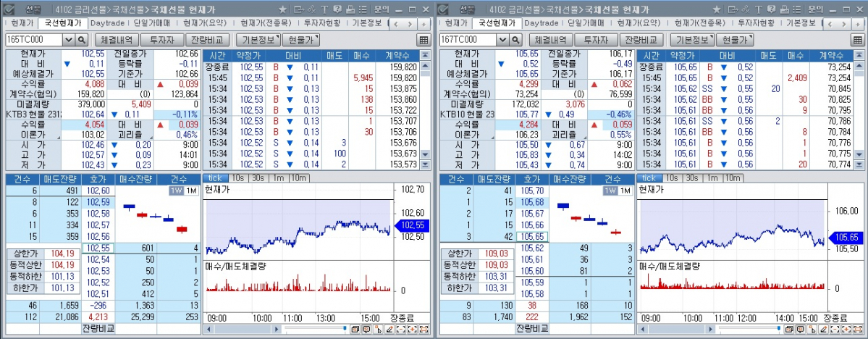868x339 pixels.
Task: Print the left window with printer icon
Action: click(350, 9)
